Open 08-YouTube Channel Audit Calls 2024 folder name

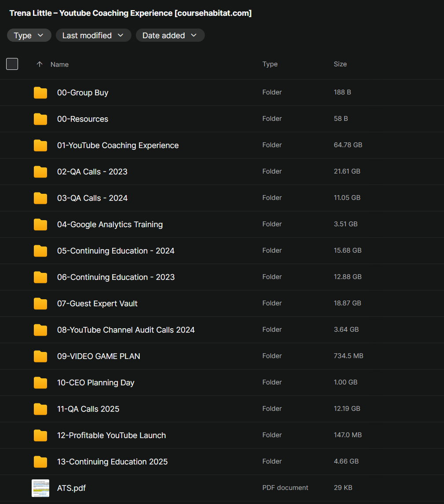coord(126,330)
